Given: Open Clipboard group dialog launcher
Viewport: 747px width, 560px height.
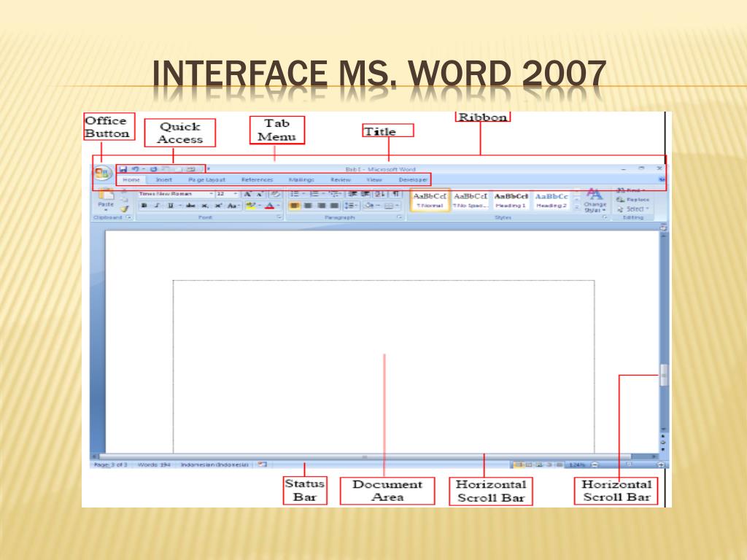Looking at the screenshot, I should pos(128,217).
